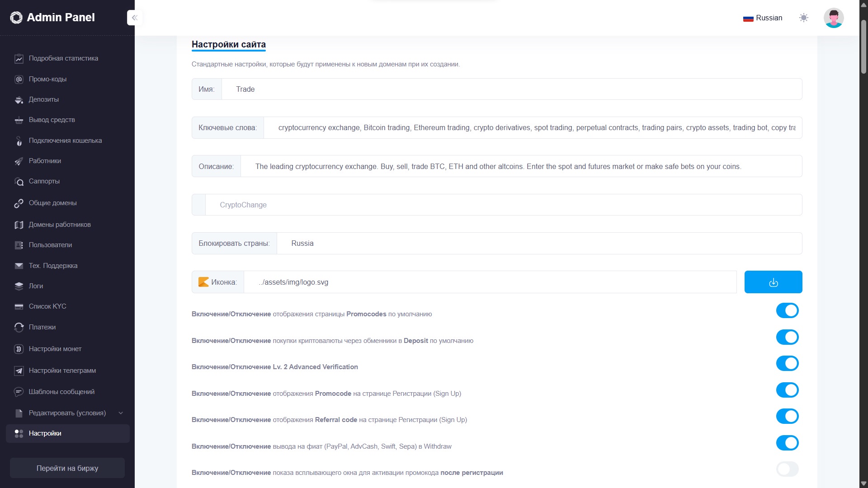Viewport: 868px width, 488px height.
Task: Open the Депозиты menu item
Action: click(x=44, y=99)
